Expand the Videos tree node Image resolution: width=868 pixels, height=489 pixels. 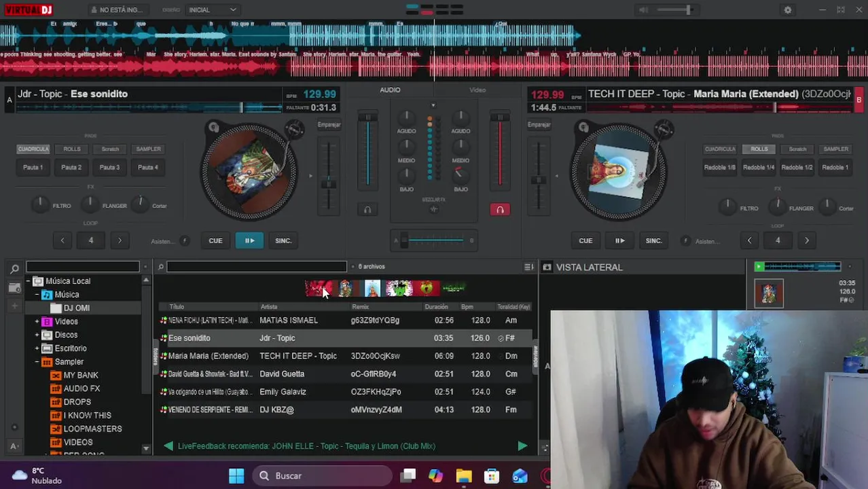click(x=37, y=322)
